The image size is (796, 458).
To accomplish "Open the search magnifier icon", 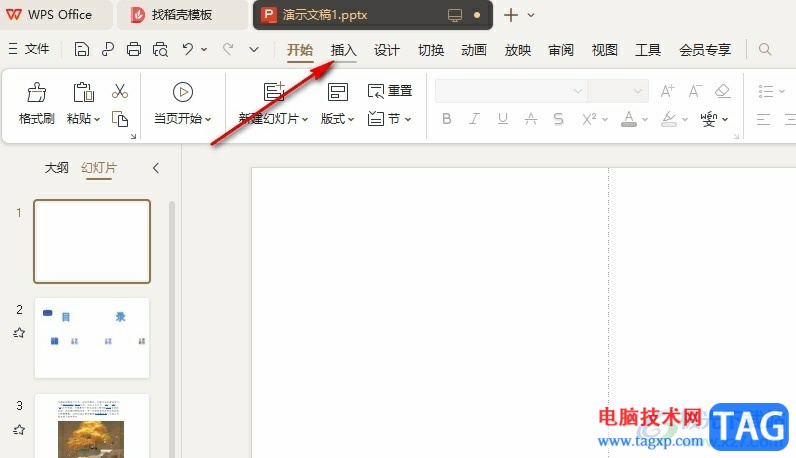I will pyautogui.click(x=765, y=49).
